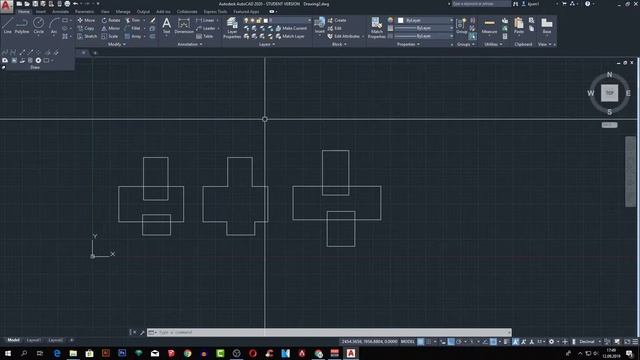640x360 pixels.
Task: Activate the Move command
Action: tap(86, 20)
